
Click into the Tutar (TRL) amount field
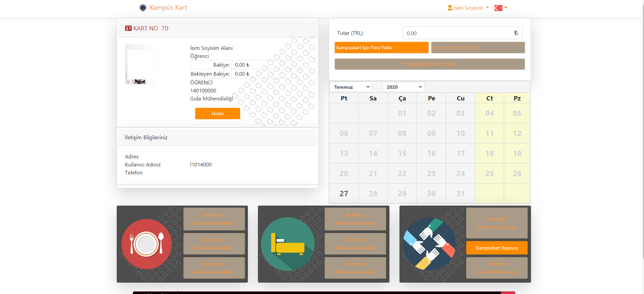point(458,33)
